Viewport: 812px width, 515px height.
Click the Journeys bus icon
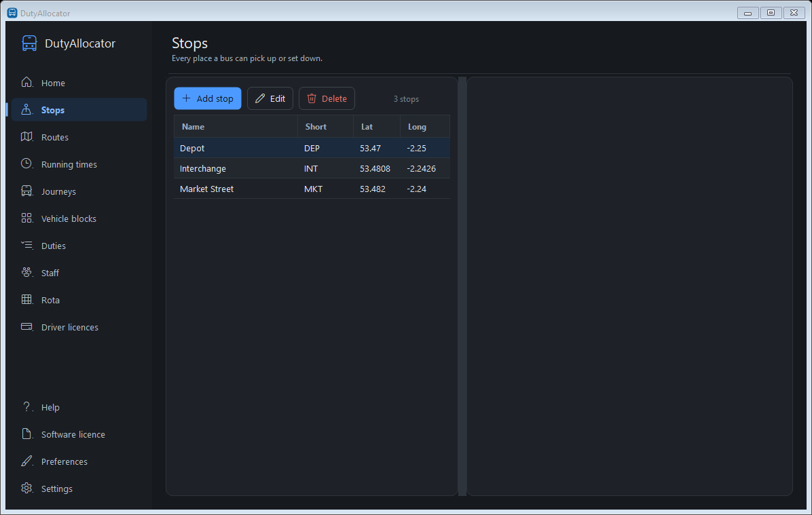point(26,191)
